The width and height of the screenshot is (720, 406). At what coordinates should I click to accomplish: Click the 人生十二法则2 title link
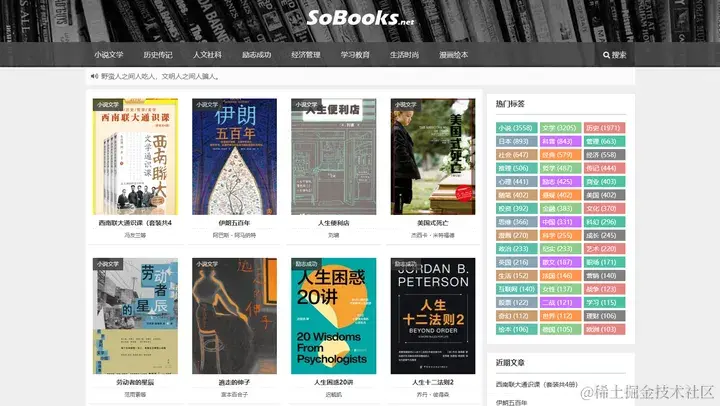pos(433,382)
